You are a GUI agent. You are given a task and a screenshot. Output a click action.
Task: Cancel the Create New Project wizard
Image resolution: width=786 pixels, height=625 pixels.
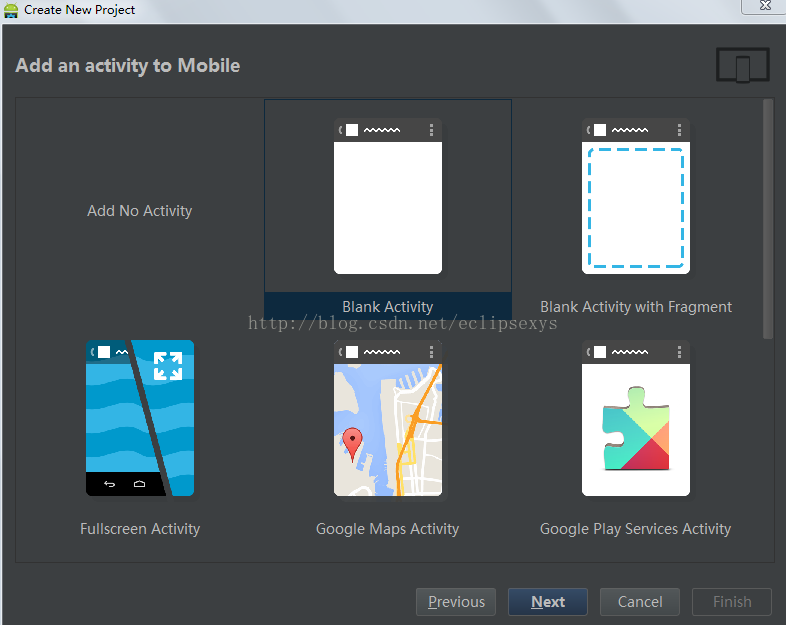click(x=640, y=601)
